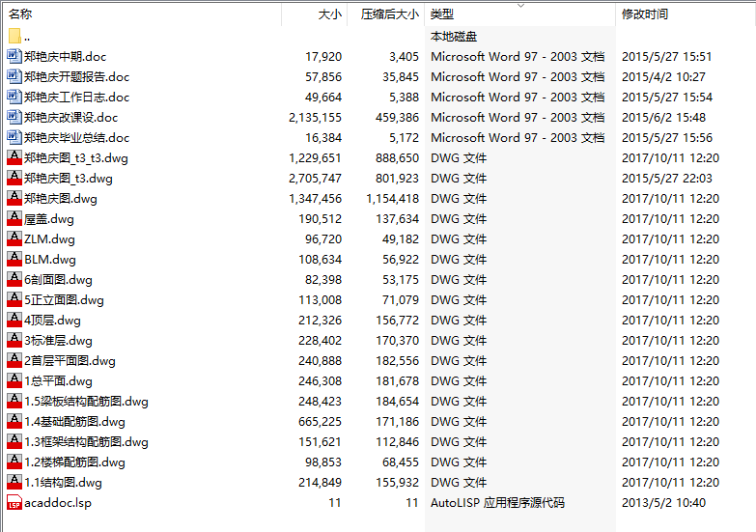Sort by the 修改时间 column header

[686, 14]
